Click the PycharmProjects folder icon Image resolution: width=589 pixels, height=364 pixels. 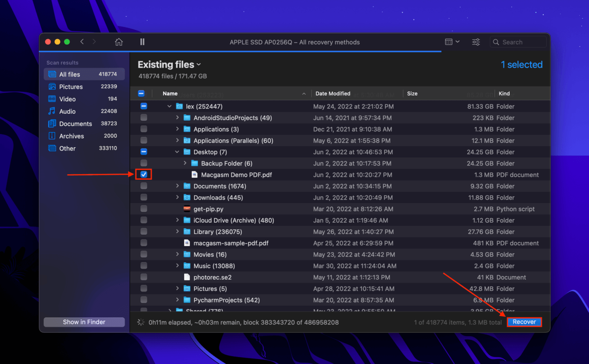pyautogui.click(x=187, y=300)
